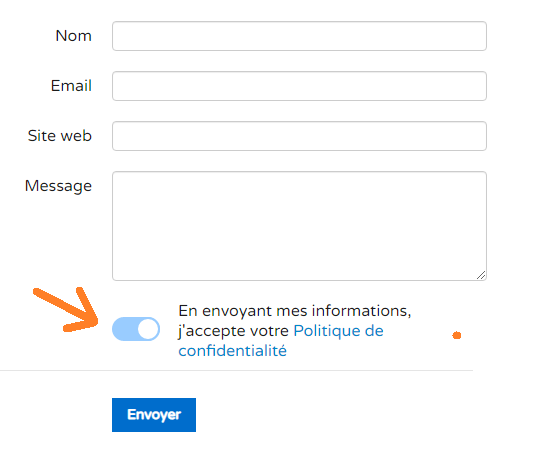Toggle the privacy policy consent switch
The height and width of the screenshot is (458, 542).
click(x=136, y=329)
